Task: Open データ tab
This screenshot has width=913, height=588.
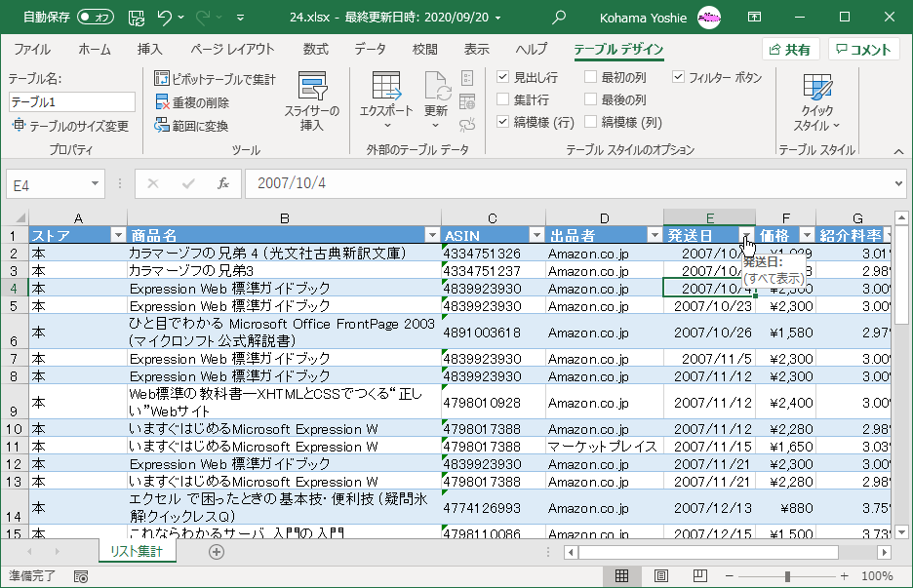Action: click(x=370, y=50)
